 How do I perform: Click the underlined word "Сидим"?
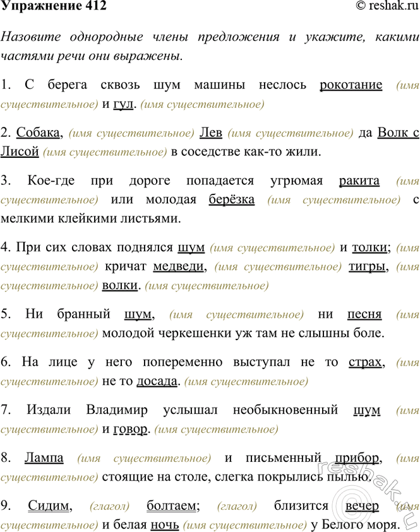point(49,506)
